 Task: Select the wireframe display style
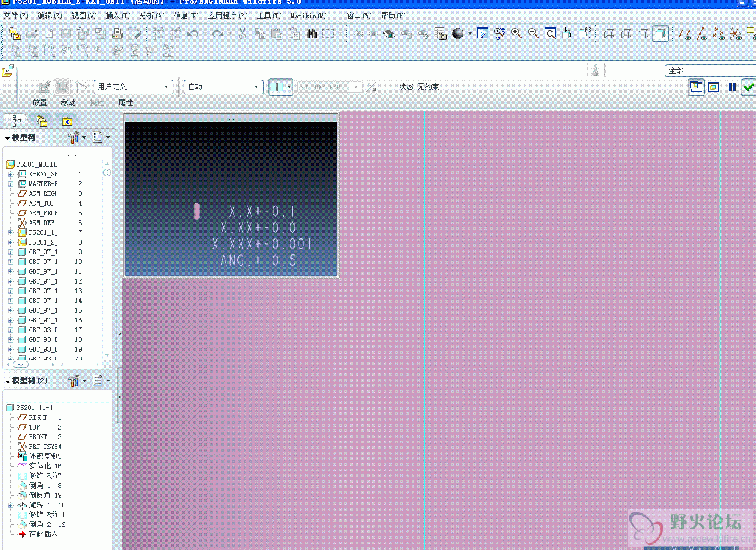(609, 34)
